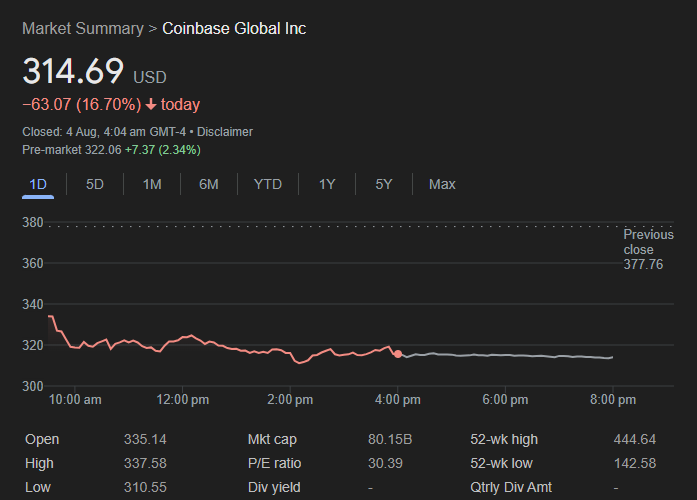Click the Market Summary breadcrumb link
Viewport: 697px width, 500px height.
[83, 28]
